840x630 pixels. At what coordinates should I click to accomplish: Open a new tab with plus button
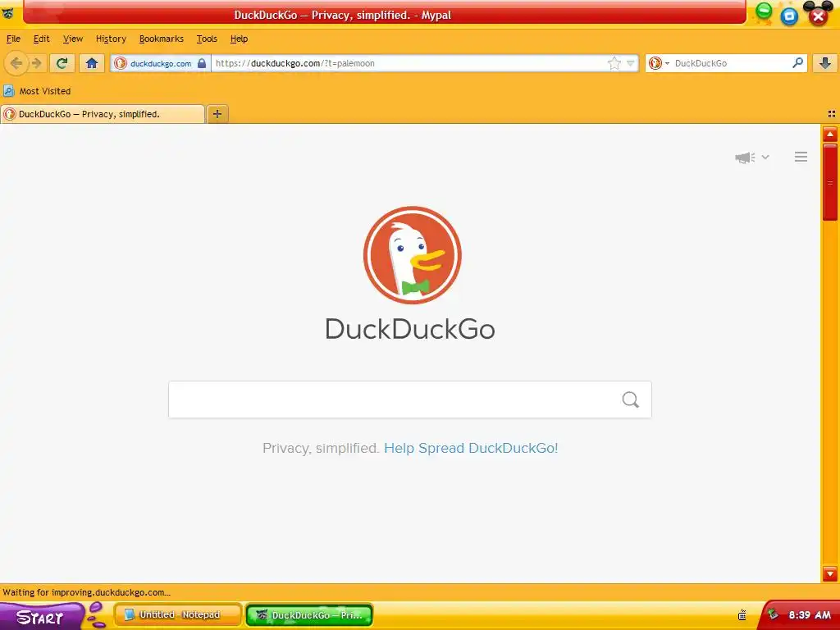(x=217, y=114)
